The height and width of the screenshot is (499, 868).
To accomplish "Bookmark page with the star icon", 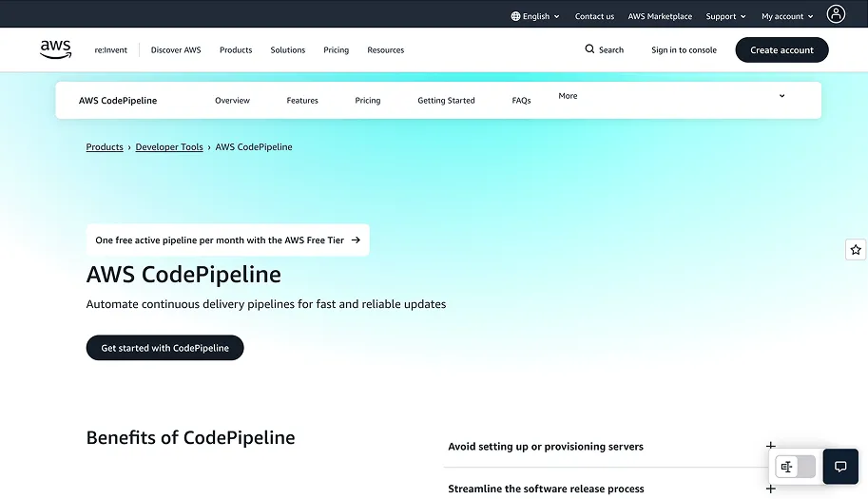I will point(856,249).
